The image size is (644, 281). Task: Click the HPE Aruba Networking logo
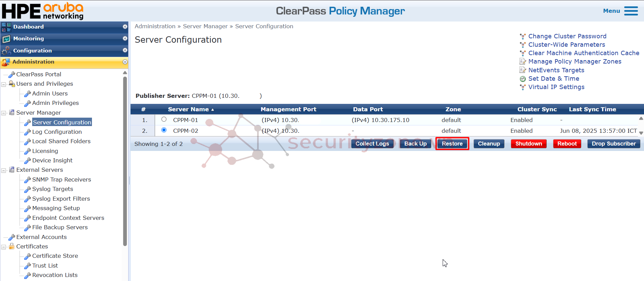pyautogui.click(x=43, y=11)
